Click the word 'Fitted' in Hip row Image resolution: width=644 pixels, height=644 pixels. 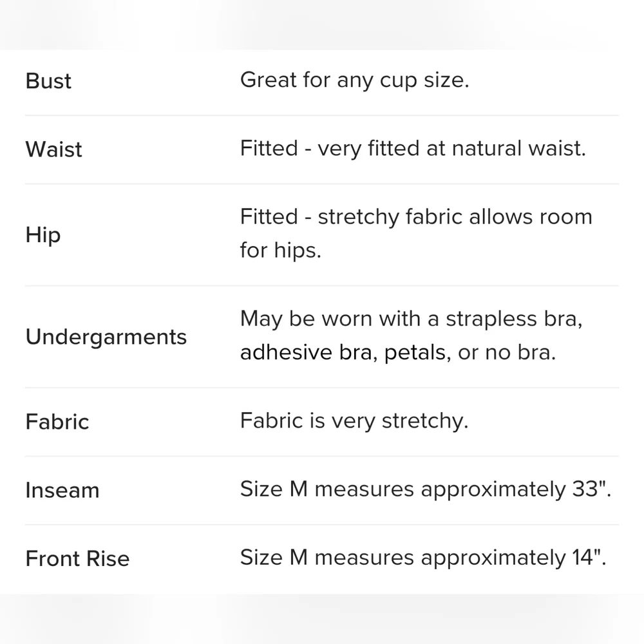(x=269, y=217)
